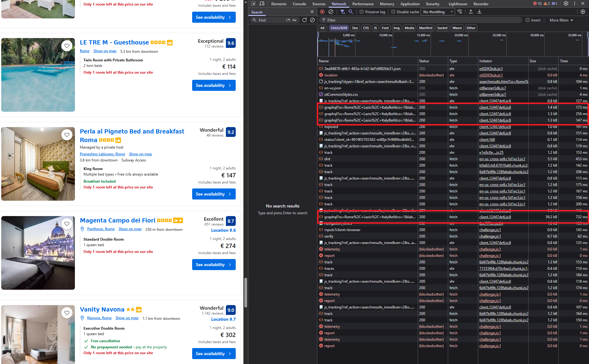Enable the Preserve log checkbox
The width and height of the screenshot is (589, 364).
362,12
